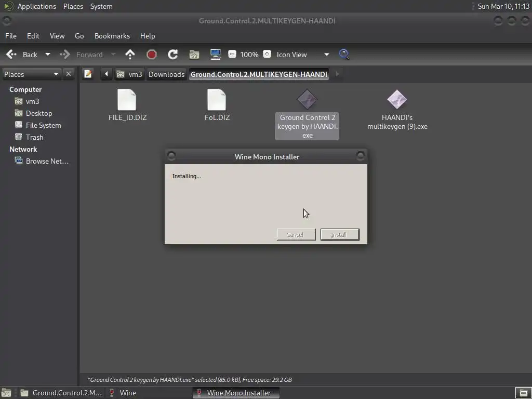Select the FILE_ID.DIZ file icon
Viewport: 532px width, 399px height.
pyautogui.click(x=127, y=100)
